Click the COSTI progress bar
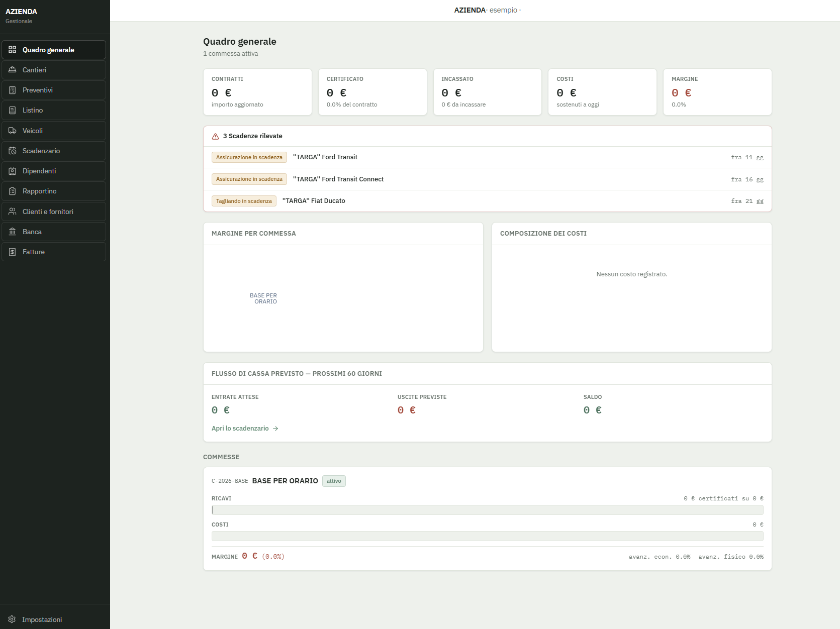The height and width of the screenshot is (629, 840). 488,536
